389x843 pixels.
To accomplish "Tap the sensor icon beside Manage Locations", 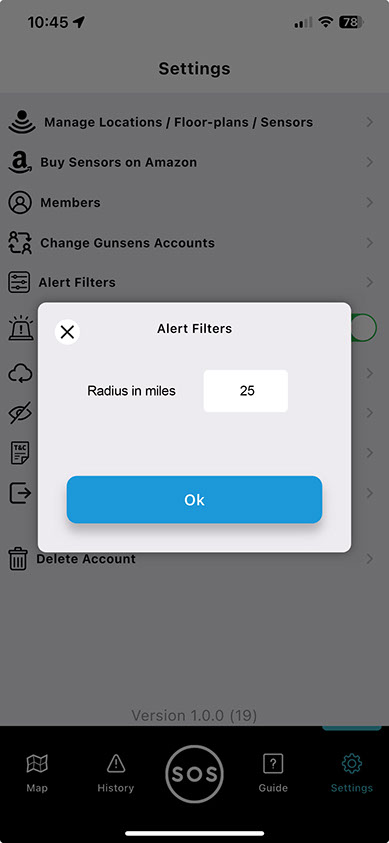I will coord(22,122).
